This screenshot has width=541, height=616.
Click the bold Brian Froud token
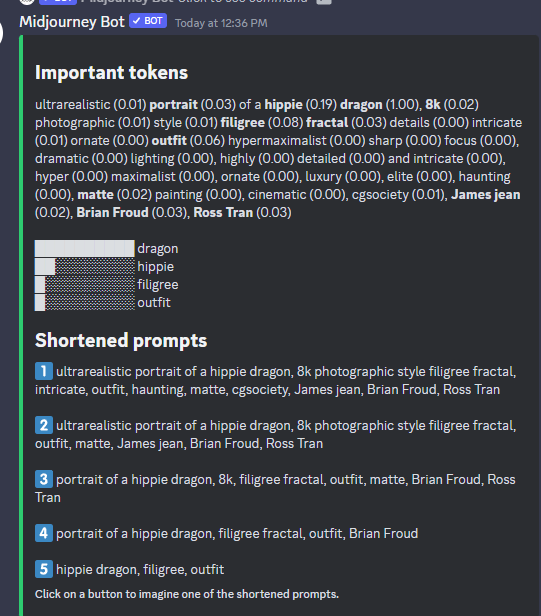pos(112,213)
